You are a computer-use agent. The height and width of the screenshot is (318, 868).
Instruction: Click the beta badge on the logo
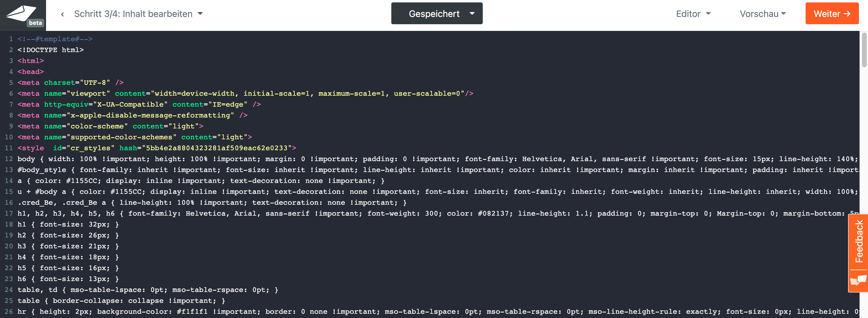point(35,23)
